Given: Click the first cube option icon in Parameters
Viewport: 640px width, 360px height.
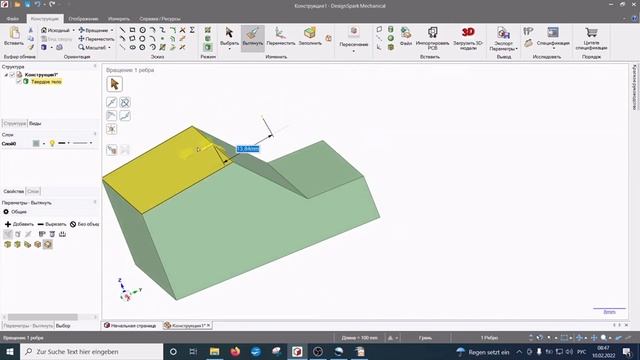Looking at the screenshot, I should 7,244.
